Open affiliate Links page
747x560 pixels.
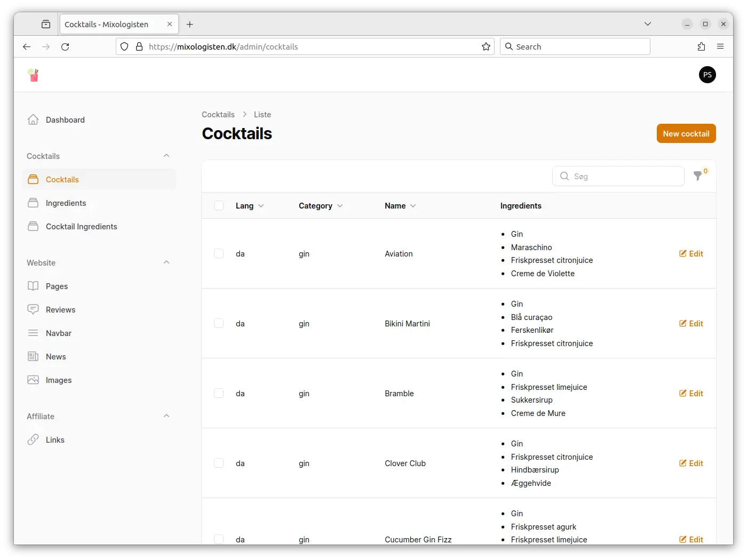[55, 440]
